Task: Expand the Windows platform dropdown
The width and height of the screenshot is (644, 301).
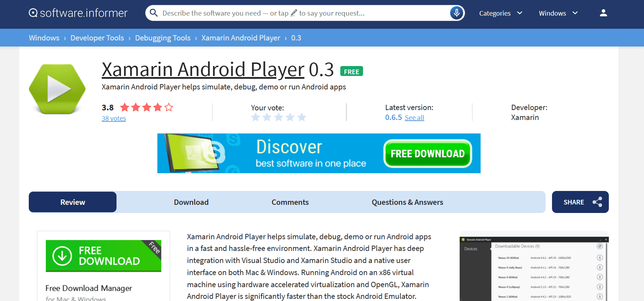Action: 558,13
